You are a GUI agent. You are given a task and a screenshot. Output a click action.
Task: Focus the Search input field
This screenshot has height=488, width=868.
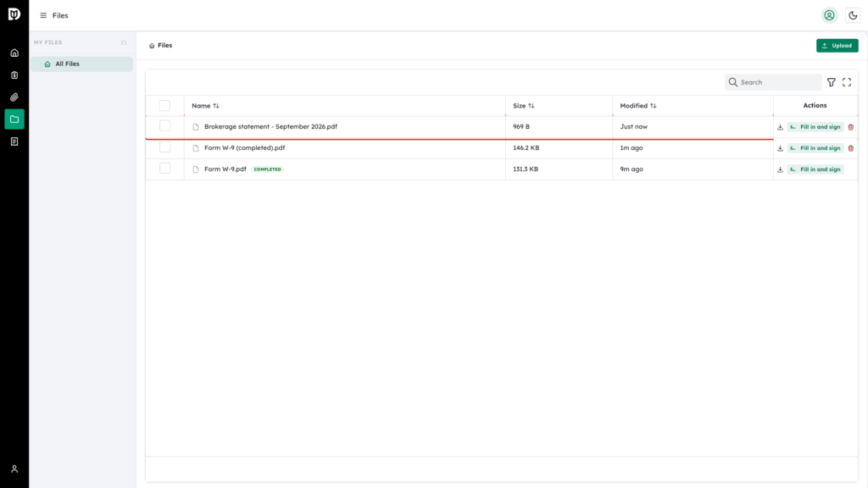click(773, 82)
